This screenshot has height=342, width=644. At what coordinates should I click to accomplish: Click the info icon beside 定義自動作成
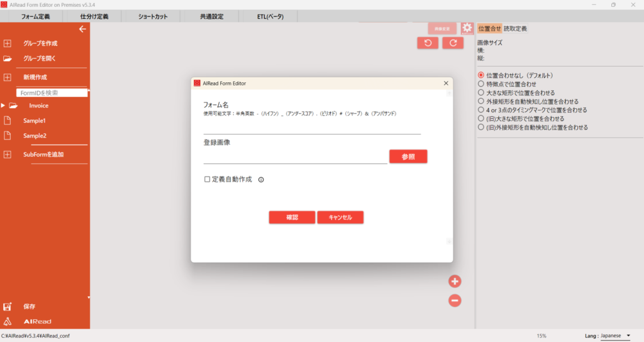(261, 179)
